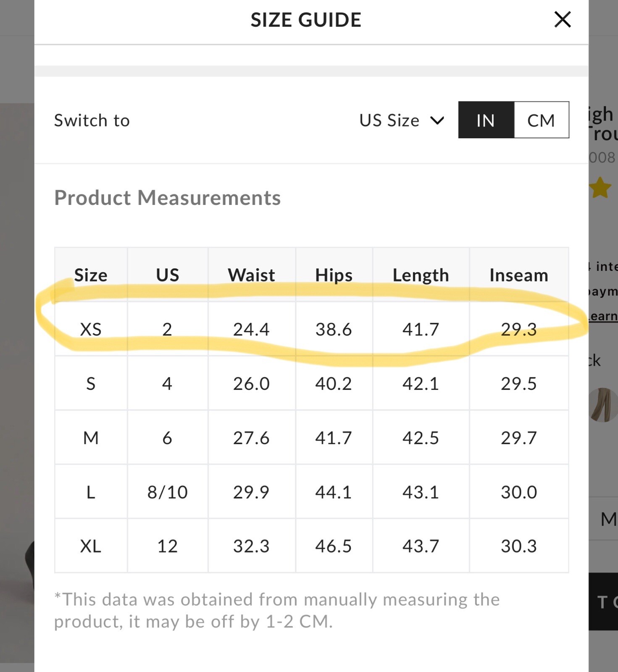Click the SIZE GUIDE title
The height and width of the screenshot is (672, 618).
[x=306, y=20]
